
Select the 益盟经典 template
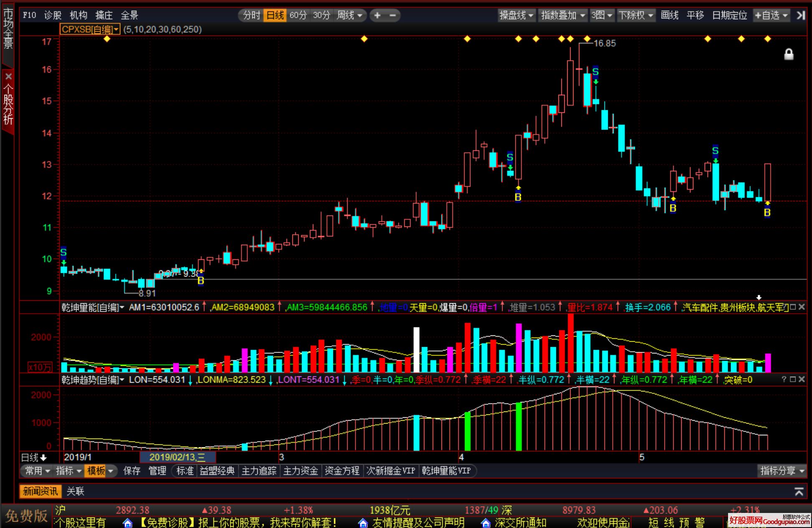[x=217, y=471]
